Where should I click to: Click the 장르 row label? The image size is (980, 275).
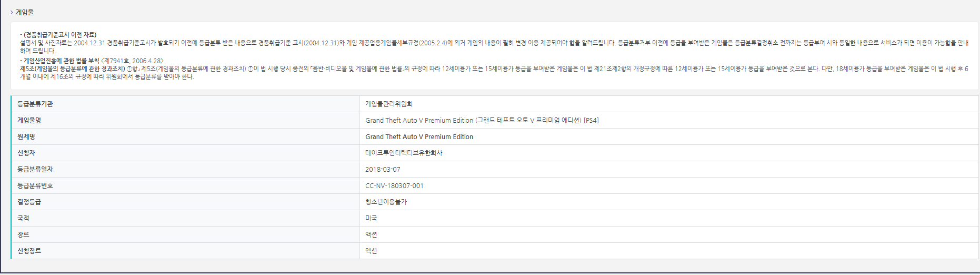pos(23,234)
